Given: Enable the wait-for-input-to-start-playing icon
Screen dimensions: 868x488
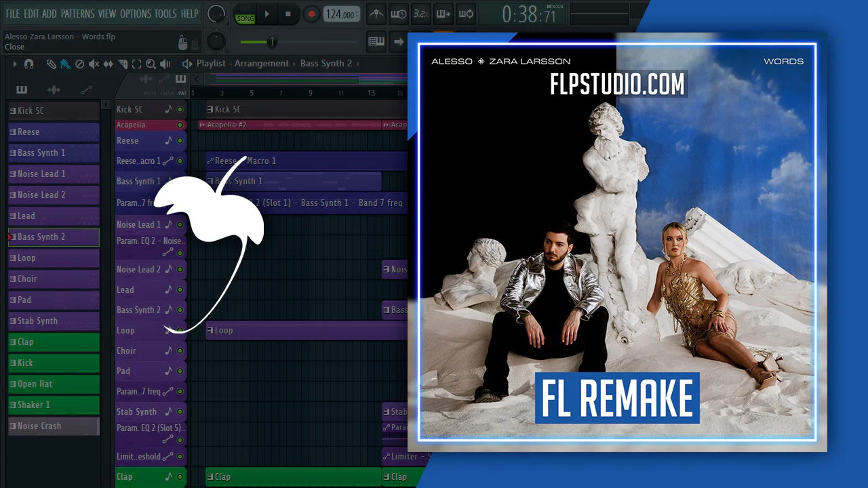Looking at the screenshot, I should (x=399, y=14).
